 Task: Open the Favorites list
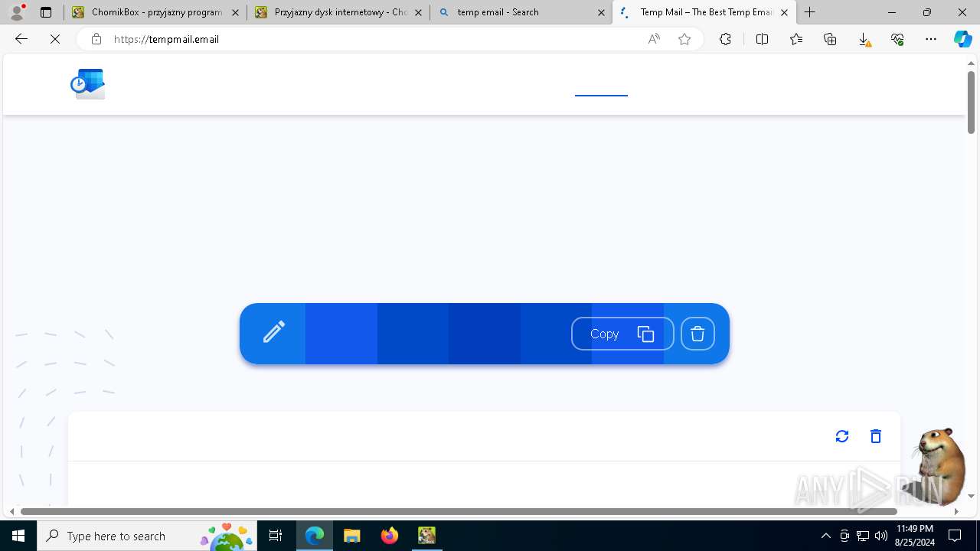pos(796,39)
